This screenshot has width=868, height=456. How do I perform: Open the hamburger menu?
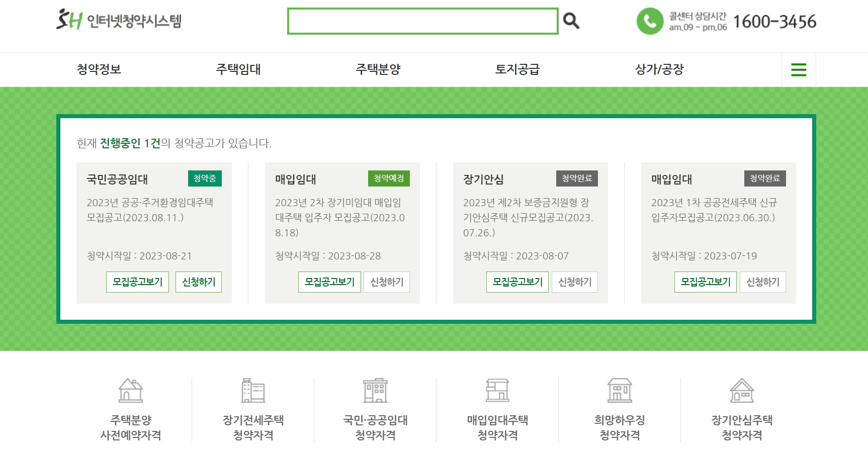tap(798, 69)
